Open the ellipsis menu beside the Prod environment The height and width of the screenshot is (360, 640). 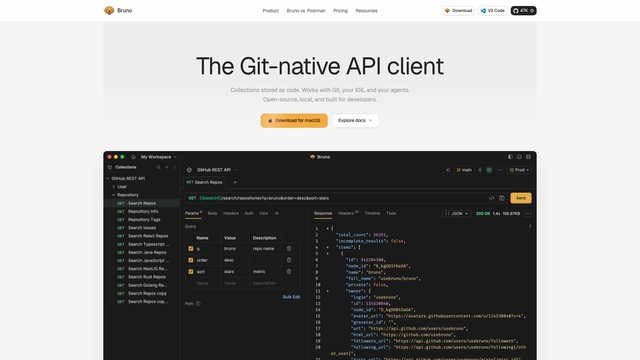coord(500,170)
